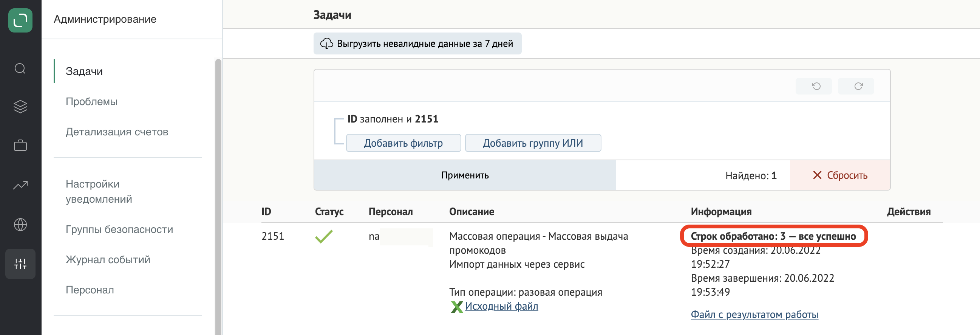Open the layers stack icon in sidebar

[x=20, y=107]
